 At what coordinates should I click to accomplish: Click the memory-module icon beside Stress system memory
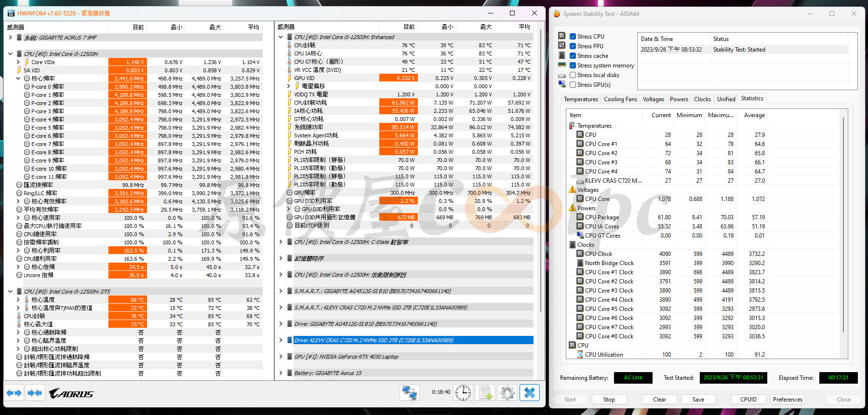562,65
